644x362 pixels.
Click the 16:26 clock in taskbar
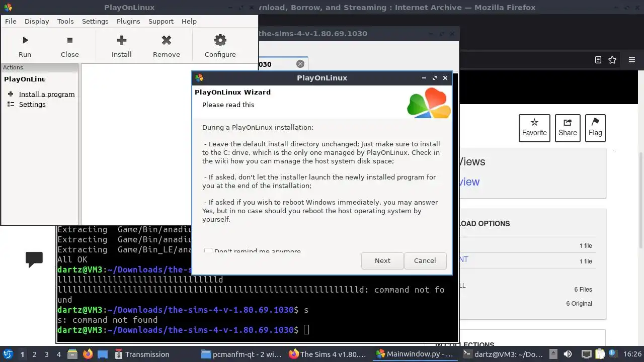[632, 354]
